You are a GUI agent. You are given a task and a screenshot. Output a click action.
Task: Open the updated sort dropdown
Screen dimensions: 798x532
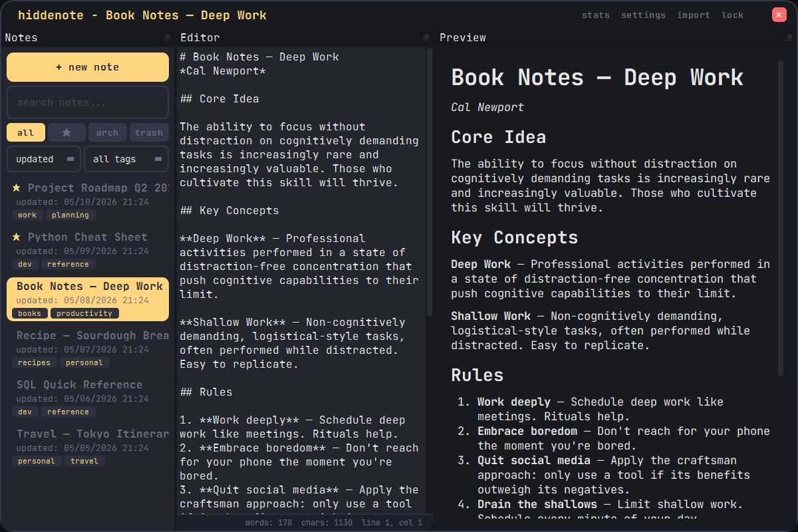(x=44, y=159)
